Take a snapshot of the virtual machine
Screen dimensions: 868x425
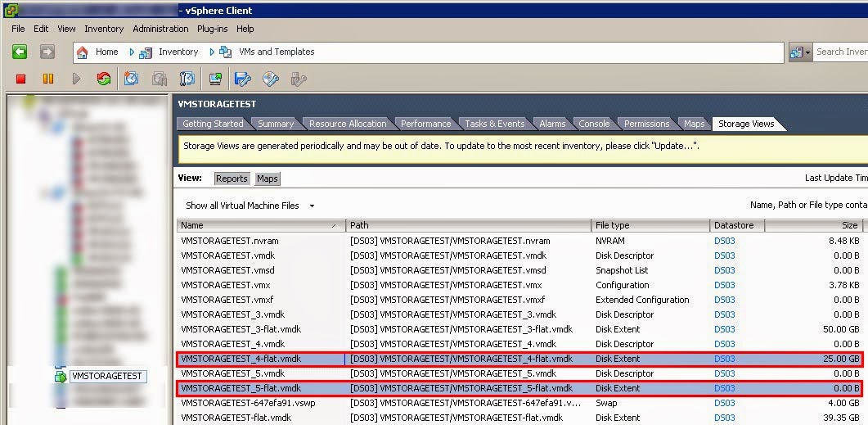click(x=131, y=79)
